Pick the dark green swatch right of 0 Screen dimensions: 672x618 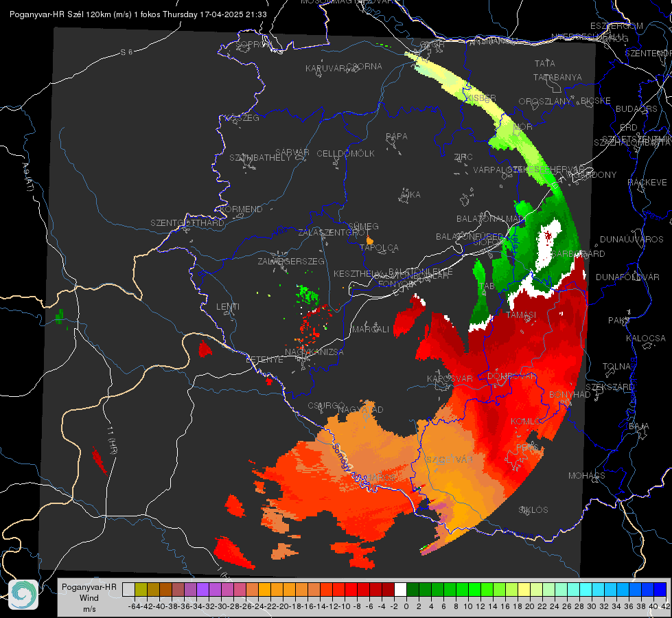(x=413, y=589)
